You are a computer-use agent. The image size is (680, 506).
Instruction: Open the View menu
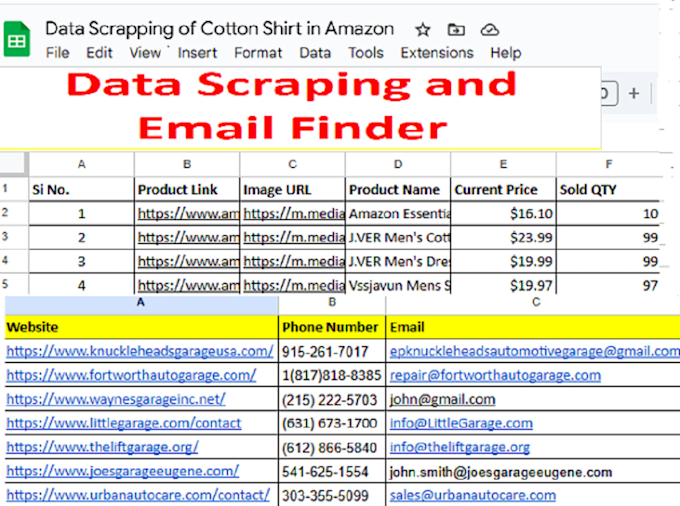point(145,53)
